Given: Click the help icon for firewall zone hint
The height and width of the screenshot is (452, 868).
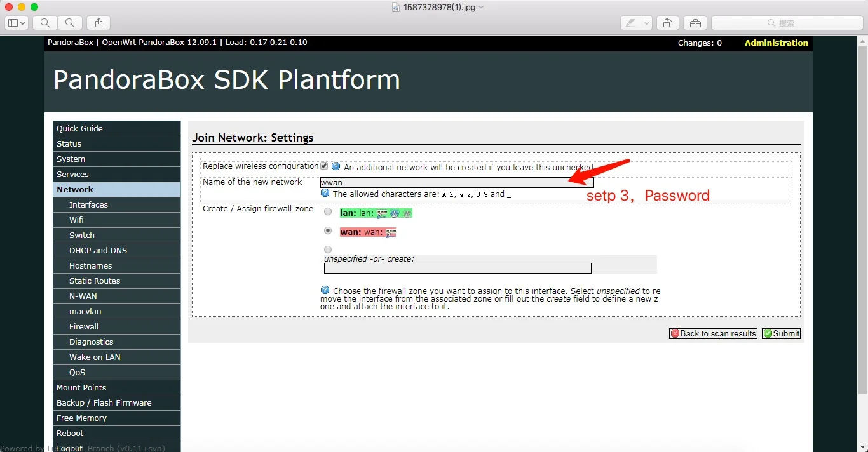Looking at the screenshot, I should (x=325, y=290).
